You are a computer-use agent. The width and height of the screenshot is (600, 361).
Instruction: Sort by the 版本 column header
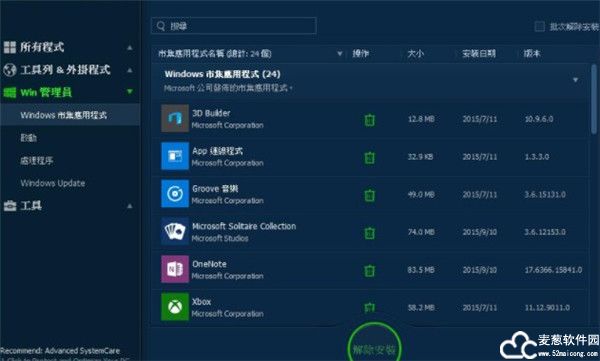pyautogui.click(x=532, y=54)
